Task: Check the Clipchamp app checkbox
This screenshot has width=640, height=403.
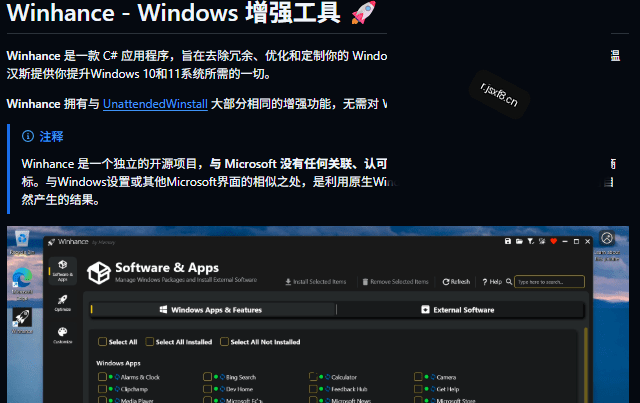Action: point(102,389)
